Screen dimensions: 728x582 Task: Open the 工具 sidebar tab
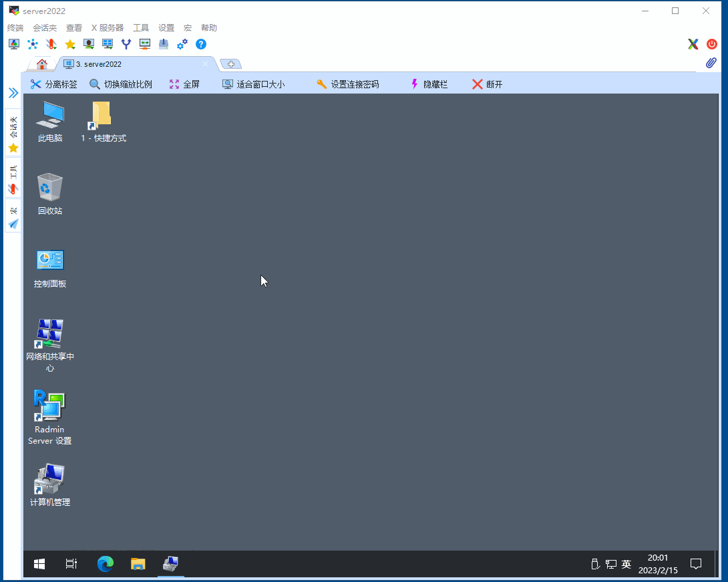coord(13,179)
